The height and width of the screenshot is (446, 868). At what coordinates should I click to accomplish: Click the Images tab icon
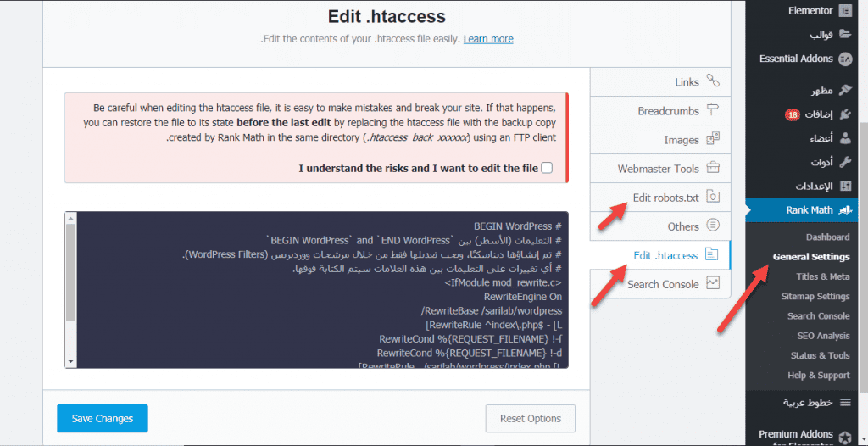click(713, 140)
